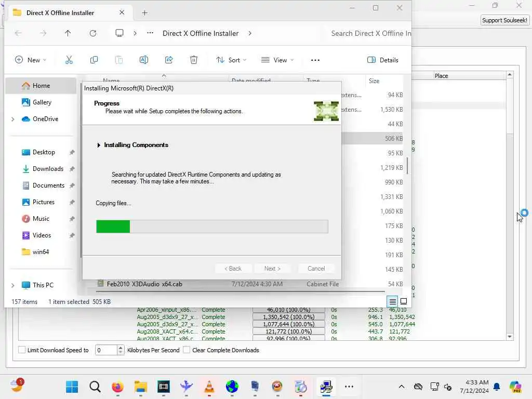Open the notifications bell
This screenshot has width=532, height=399.
click(x=497, y=387)
